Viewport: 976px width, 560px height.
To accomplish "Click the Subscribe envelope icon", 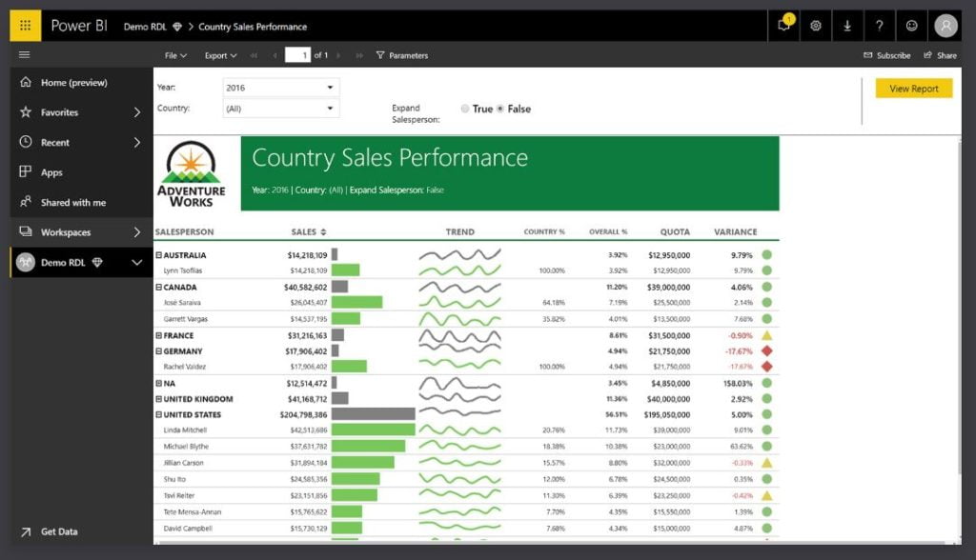I will (x=867, y=55).
